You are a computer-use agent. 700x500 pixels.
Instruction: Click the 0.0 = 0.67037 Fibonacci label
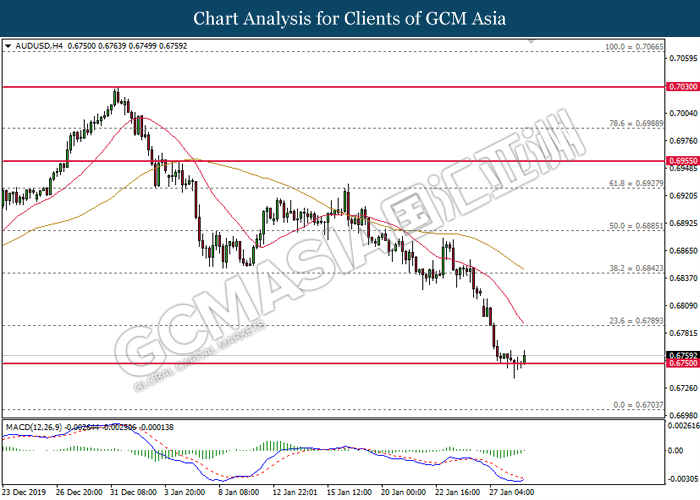click(x=638, y=405)
